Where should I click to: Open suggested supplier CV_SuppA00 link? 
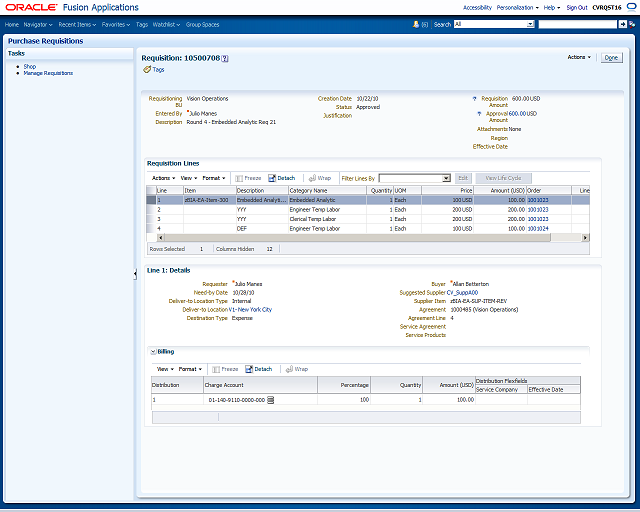462,293
